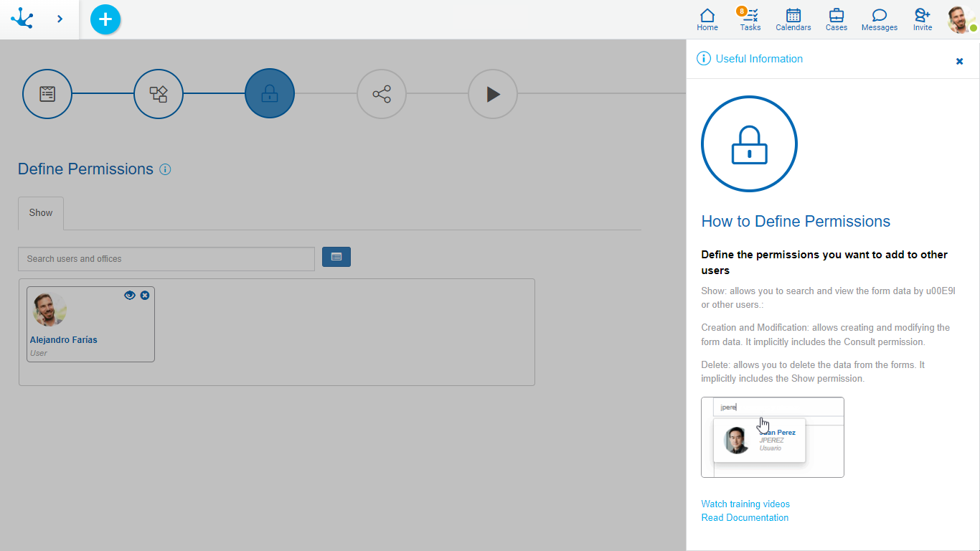Open the user profile avatar menu

960,19
